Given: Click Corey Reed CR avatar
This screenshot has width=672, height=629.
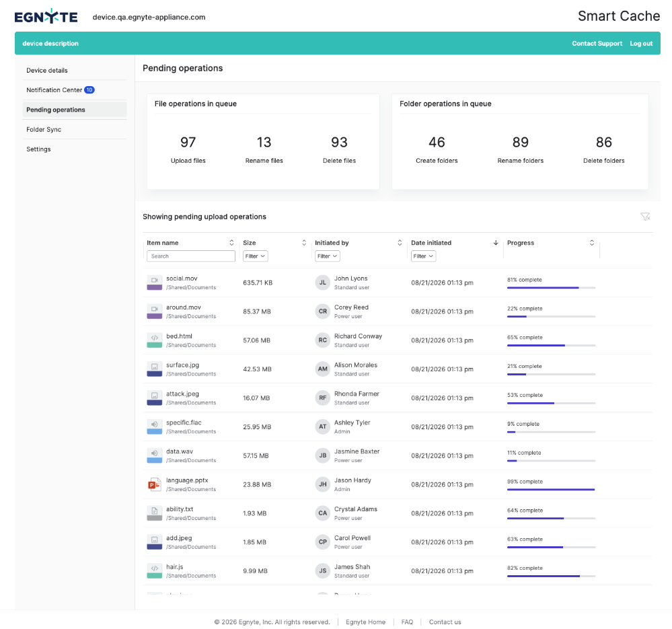Looking at the screenshot, I should tap(323, 311).
